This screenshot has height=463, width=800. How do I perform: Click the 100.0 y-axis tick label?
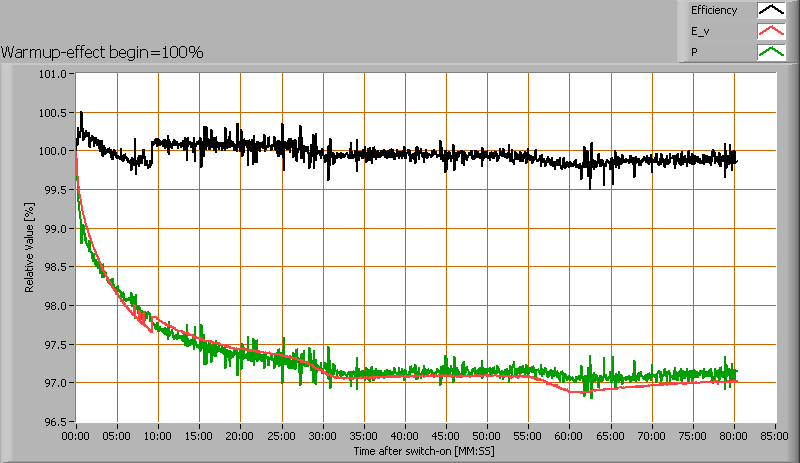click(52, 151)
